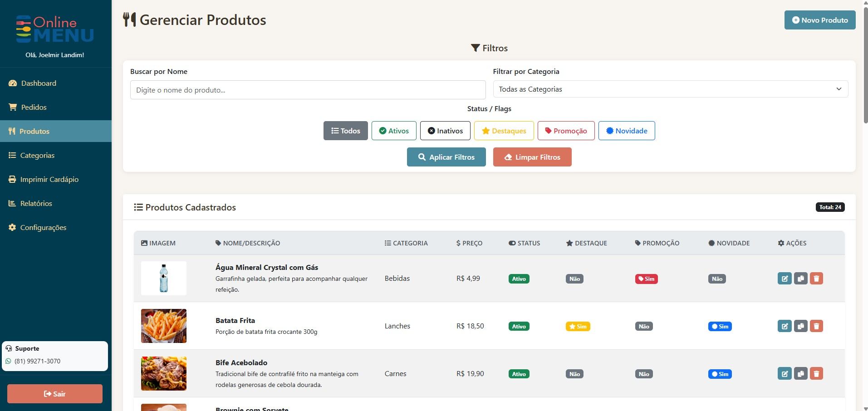Open the Relatórios page
Screen dimensions: 868x411
pyautogui.click(x=36, y=203)
